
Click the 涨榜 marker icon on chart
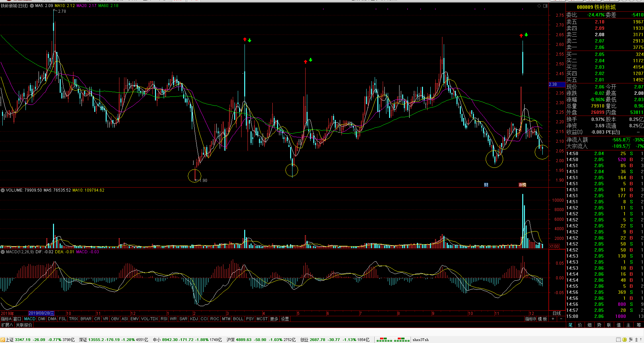[522, 185]
